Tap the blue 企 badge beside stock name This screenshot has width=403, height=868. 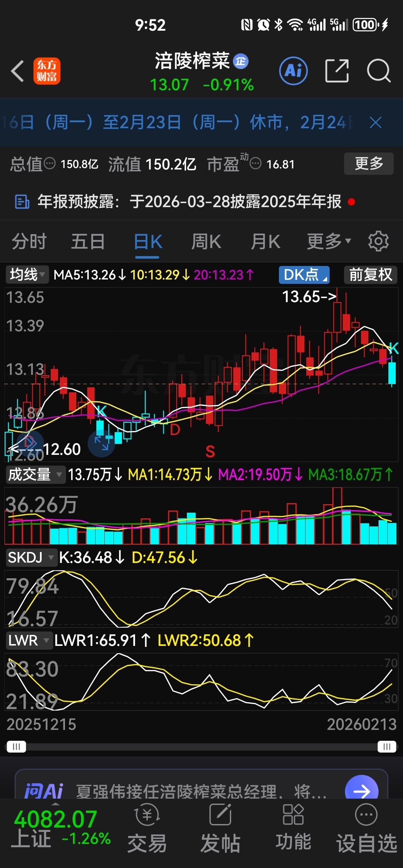click(x=241, y=61)
